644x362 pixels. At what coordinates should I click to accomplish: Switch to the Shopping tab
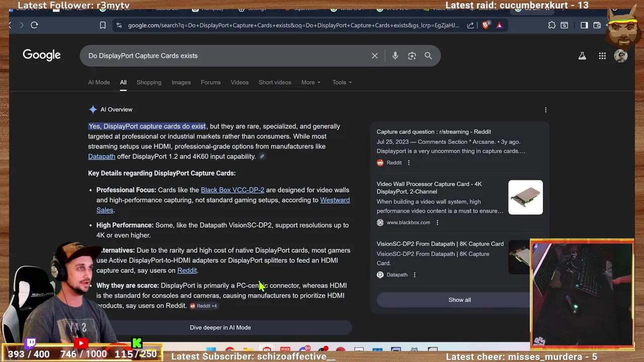click(x=149, y=82)
